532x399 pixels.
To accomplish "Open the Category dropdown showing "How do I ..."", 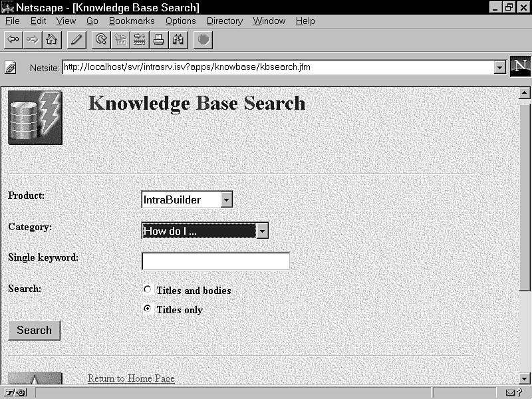I will 262,231.
